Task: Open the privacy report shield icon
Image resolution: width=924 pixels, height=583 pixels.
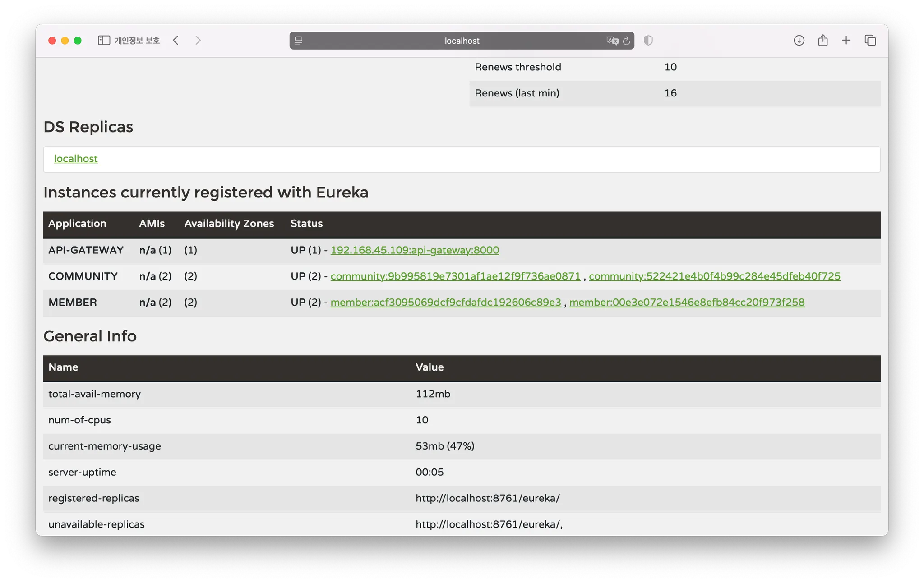Action: [648, 41]
